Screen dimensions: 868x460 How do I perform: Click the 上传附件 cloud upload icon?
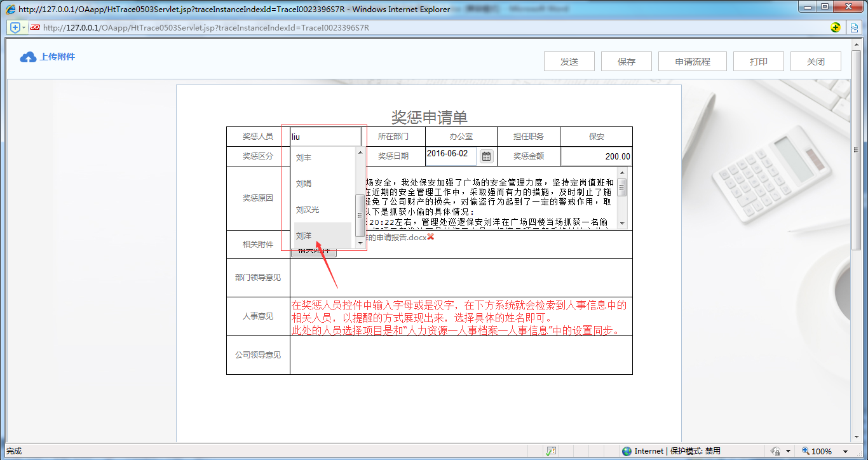(28, 57)
